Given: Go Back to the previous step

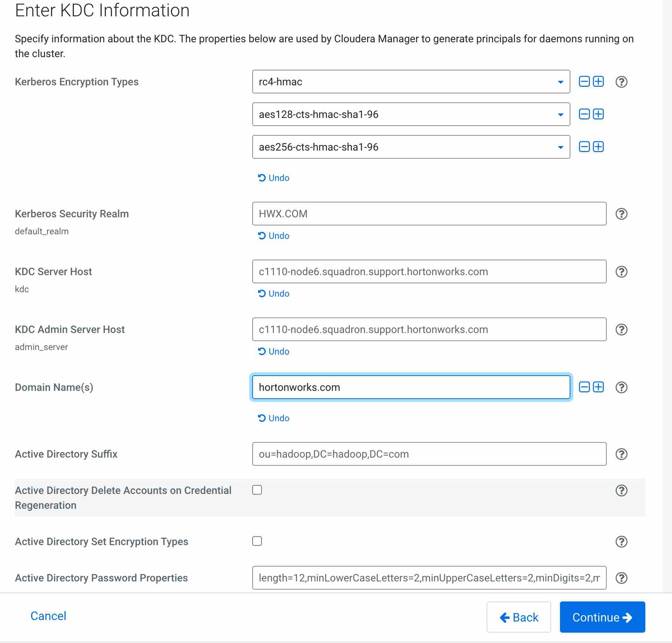Looking at the screenshot, I should (x=518, y=617).
